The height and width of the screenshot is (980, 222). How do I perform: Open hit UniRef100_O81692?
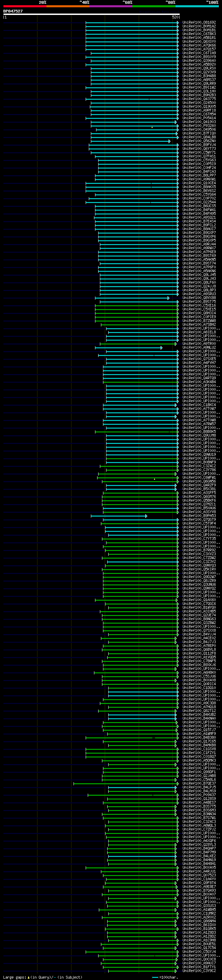[199, 23]
